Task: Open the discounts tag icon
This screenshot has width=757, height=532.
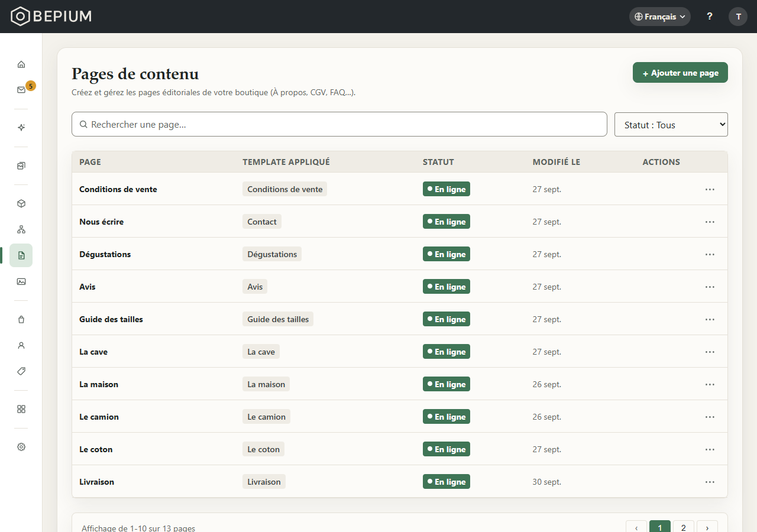Action: pyautogui.click(x=21, y=371)
